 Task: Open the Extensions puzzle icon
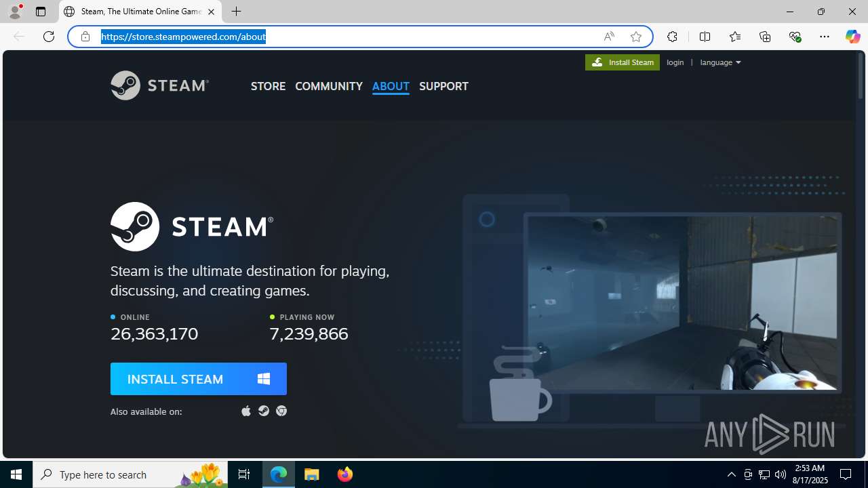click(672, 37)
